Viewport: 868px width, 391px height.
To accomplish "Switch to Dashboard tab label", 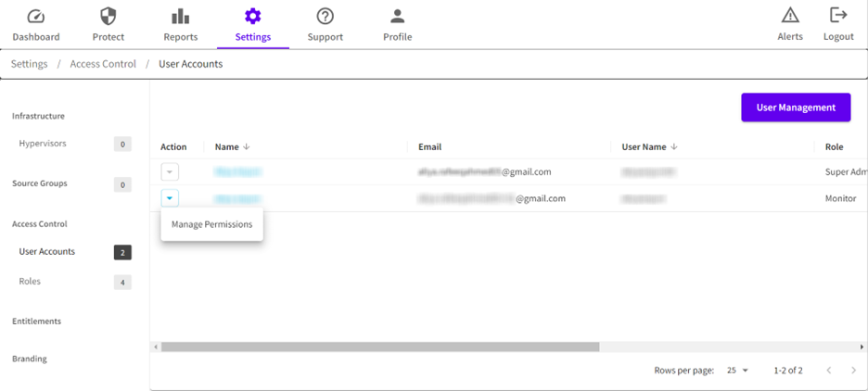I will pyautogui.click(x=36, y=37).
